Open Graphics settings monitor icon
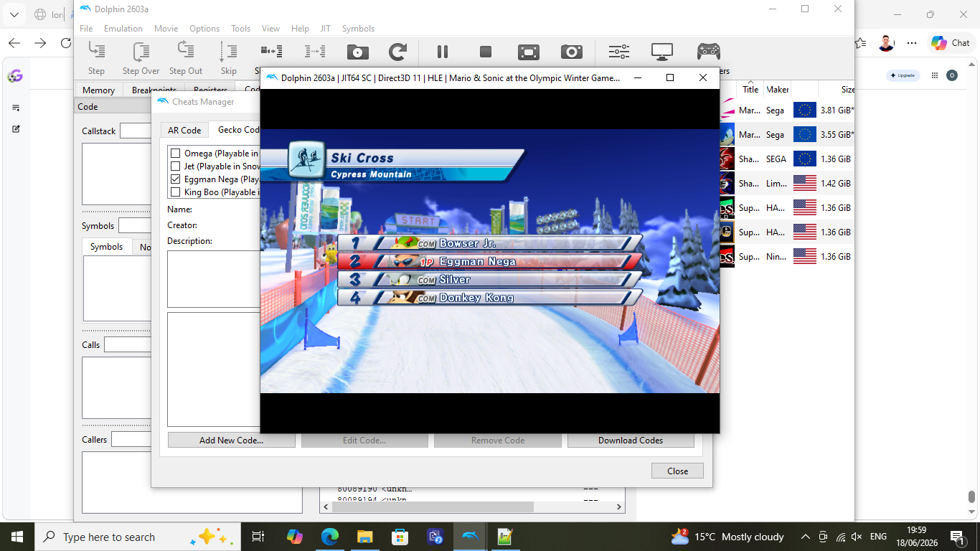 coord(662,52)
